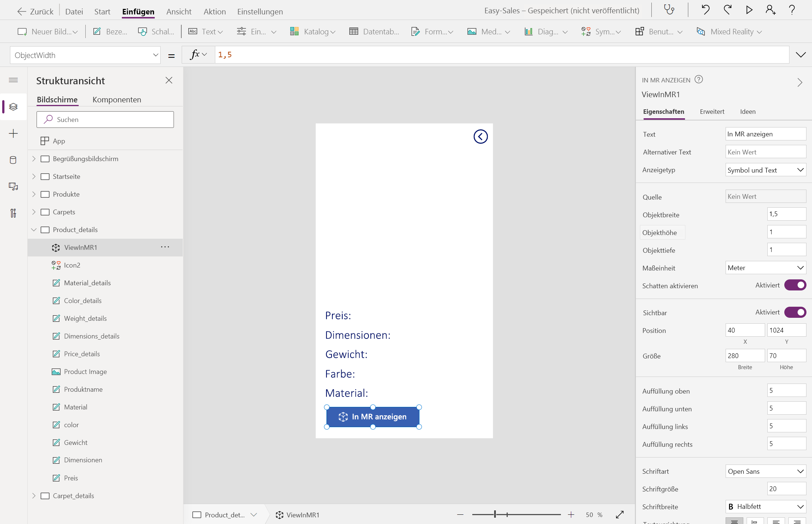Image resolution: width=812 pixels, height=524 pixels.
Task: Toggle the Sichtbar switch
Action: (795, 312)
